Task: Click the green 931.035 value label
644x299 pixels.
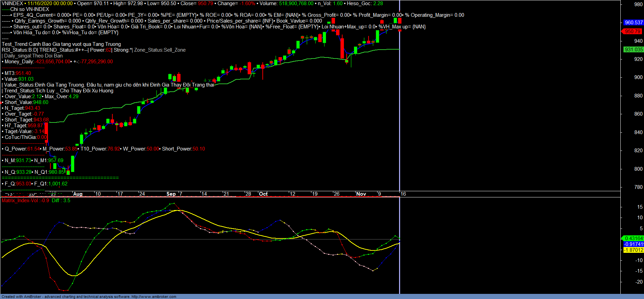Action: click(633, 50)
